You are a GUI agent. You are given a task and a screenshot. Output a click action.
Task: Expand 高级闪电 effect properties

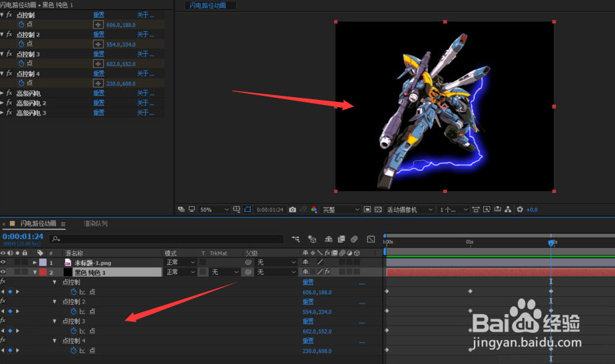pyautogui.click(x=2, y=93)
